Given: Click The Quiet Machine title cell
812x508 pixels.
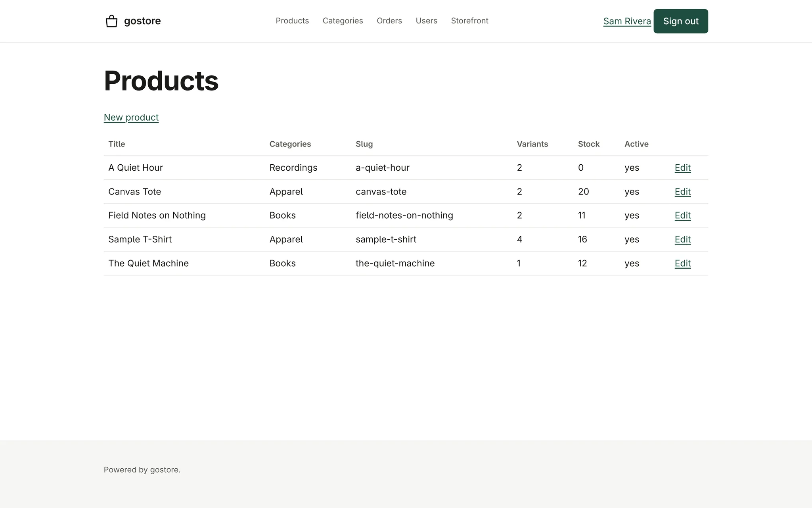Looking at the screenshot, I should [x=148, y=264].
